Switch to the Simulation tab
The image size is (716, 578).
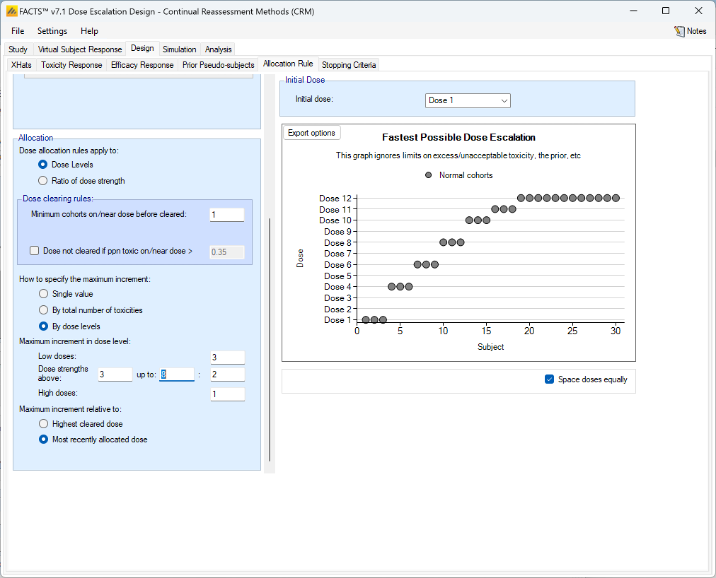[x=180, y=49]
